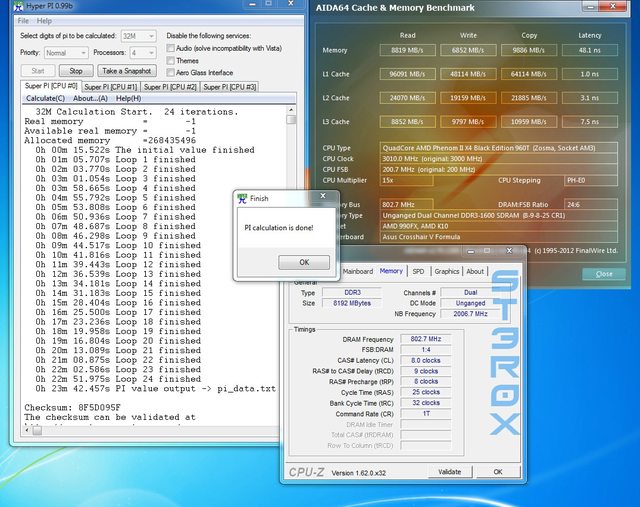Click the Hyper PI title bar icon
The width and height of the screenshot is (640, 507).
pos(18,6)
